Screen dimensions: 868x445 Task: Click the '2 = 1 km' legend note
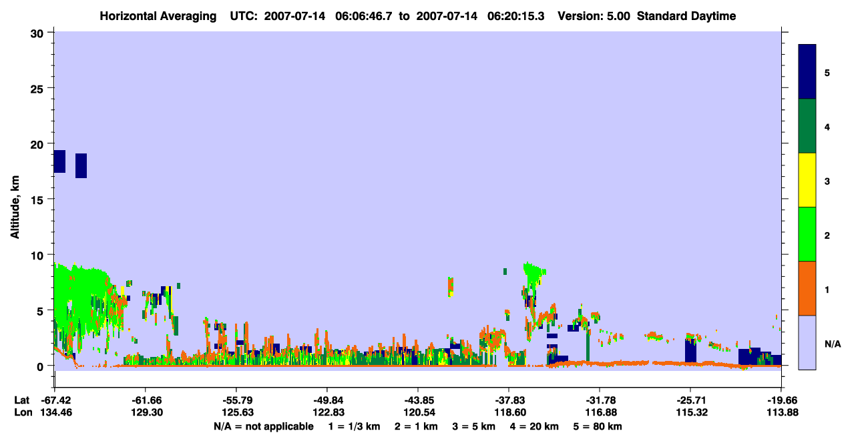click(x=417, y=426)
